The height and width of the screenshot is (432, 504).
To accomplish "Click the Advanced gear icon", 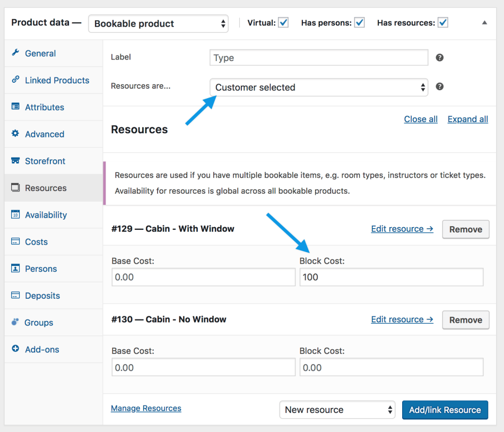I will pos(15,134).
